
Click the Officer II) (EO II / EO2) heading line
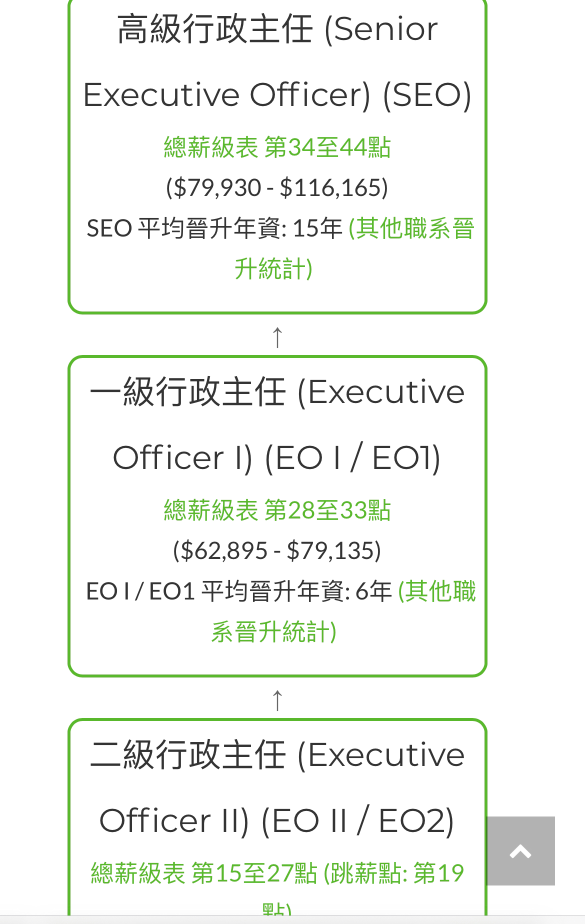click(x=277, y=821)
